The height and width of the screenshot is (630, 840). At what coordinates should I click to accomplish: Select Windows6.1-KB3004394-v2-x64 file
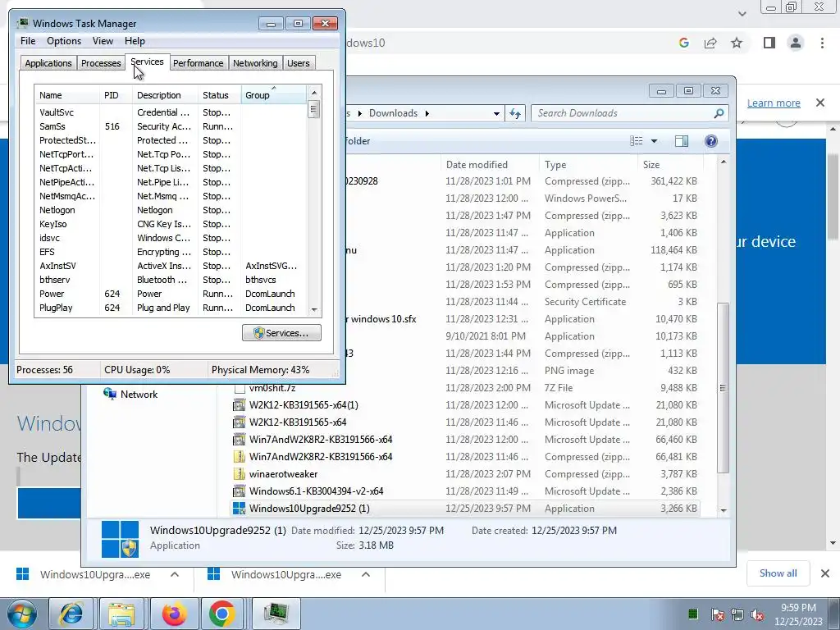point(465,491)
